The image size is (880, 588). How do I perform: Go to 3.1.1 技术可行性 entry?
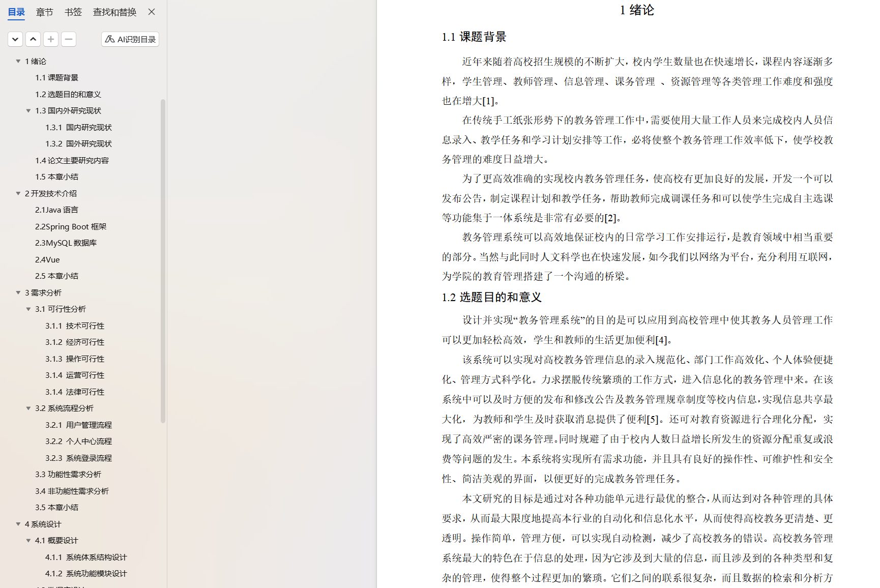coord(75,326)
